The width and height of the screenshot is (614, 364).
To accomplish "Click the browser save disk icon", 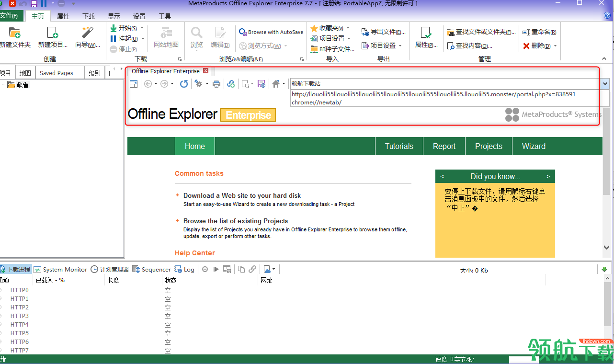I will coord(262,84).
